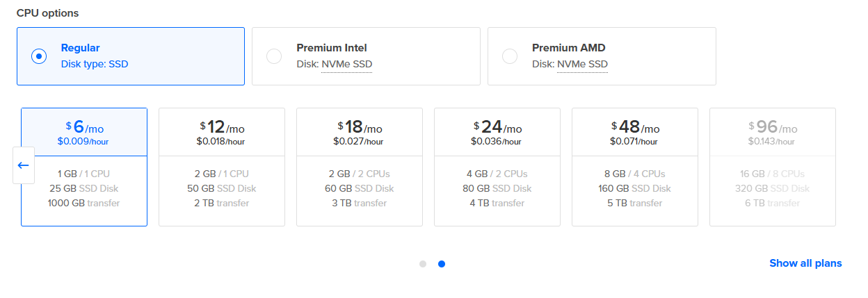Select the Regular CPU radio button
This screenshot has height=298, width=868.
(x=39, y=56)
